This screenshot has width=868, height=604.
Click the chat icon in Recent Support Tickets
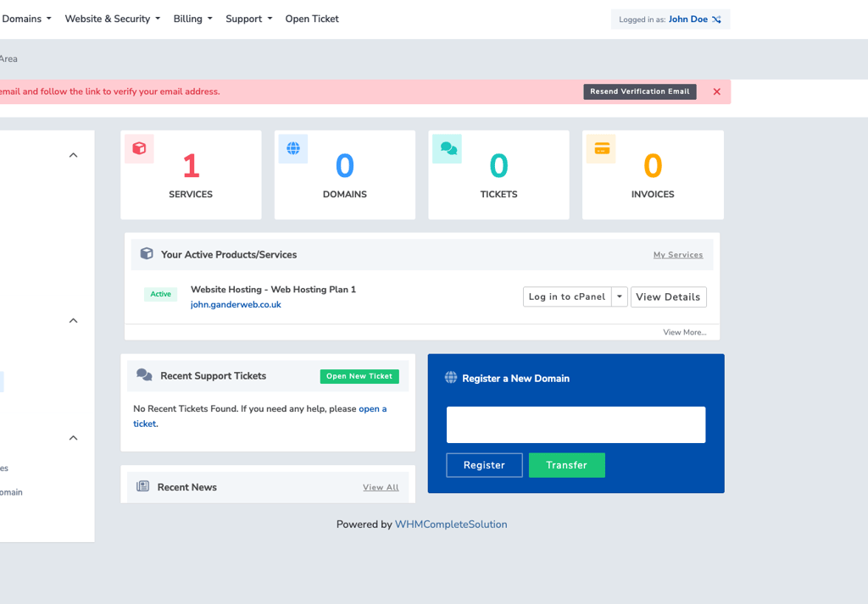[x=144, y=375]
